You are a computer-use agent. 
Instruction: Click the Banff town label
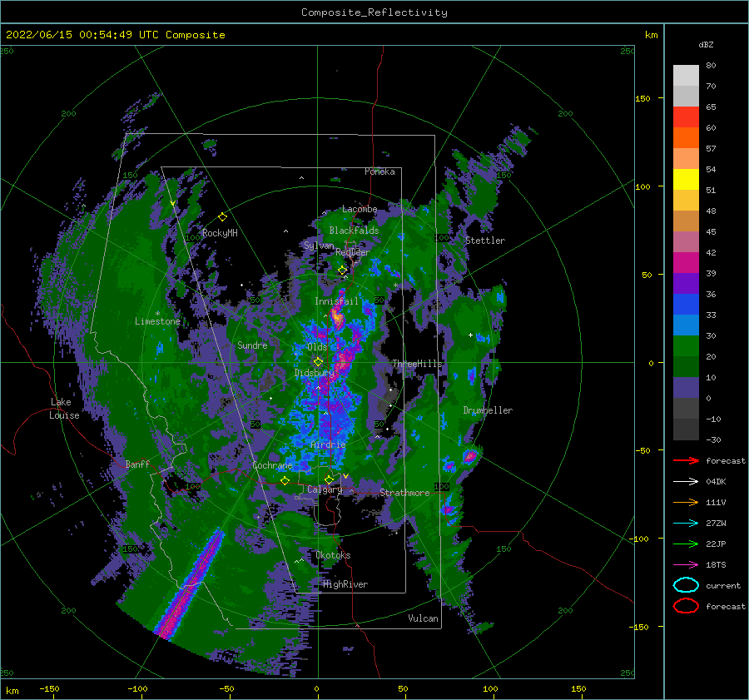pyautogui.click(x=137, y=464)
